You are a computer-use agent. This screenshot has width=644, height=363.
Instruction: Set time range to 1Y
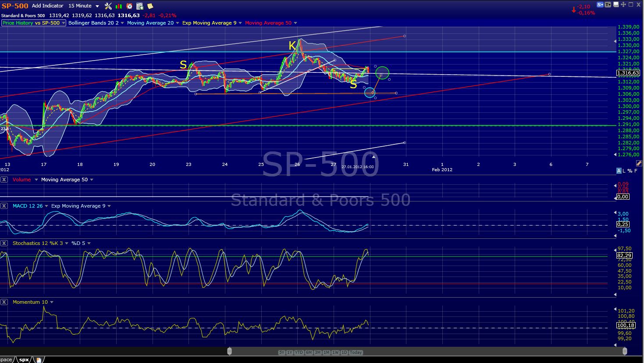click(290, 352)
